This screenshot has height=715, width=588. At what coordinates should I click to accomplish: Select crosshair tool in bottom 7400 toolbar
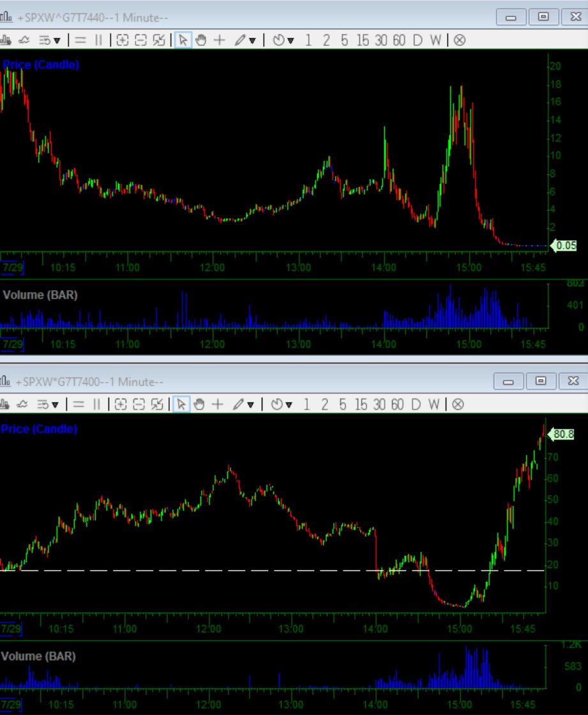click(218, 404)
